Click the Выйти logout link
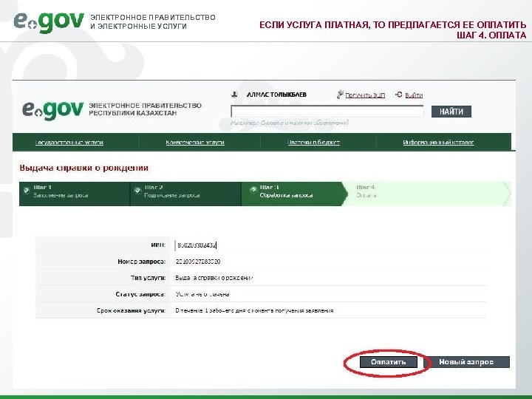The width and height of the screenshot is (532, 399). tap(414, 95)
